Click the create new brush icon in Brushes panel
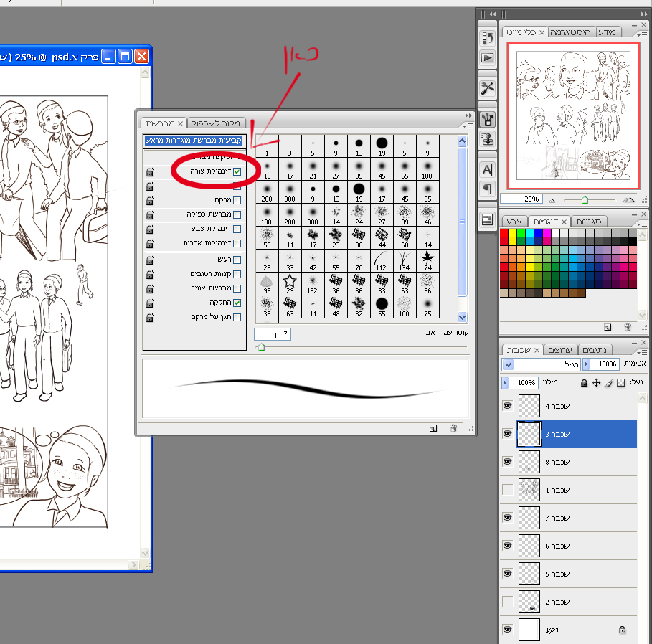652x644 pixels. pyautogui.click(x=433, y=428)
